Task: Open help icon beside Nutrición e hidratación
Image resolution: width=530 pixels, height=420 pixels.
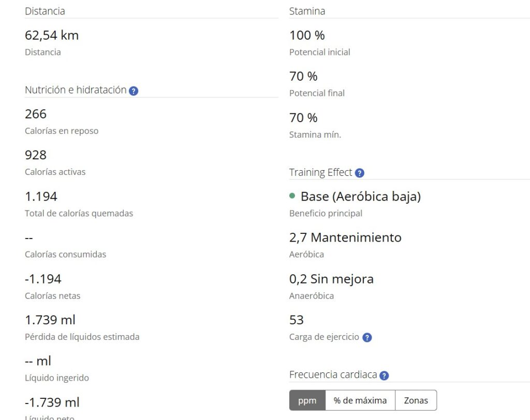Action: pyautogui.click(x=134, y=91)
